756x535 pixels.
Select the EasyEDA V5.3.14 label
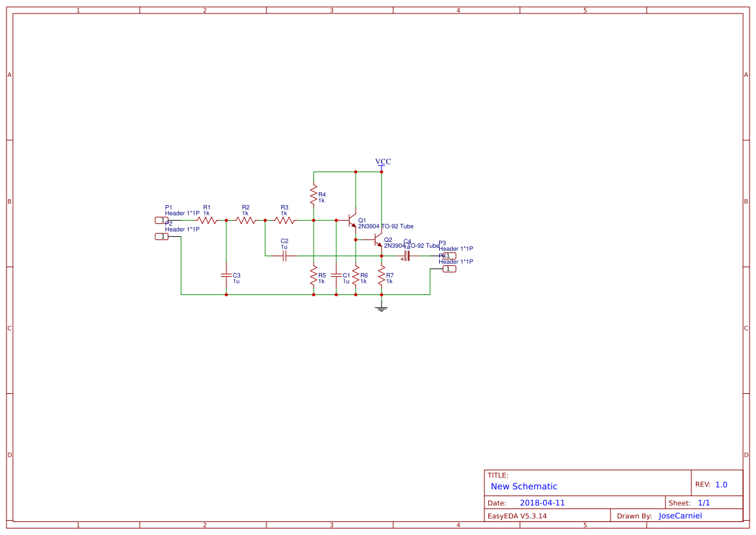tap(517, 516)
